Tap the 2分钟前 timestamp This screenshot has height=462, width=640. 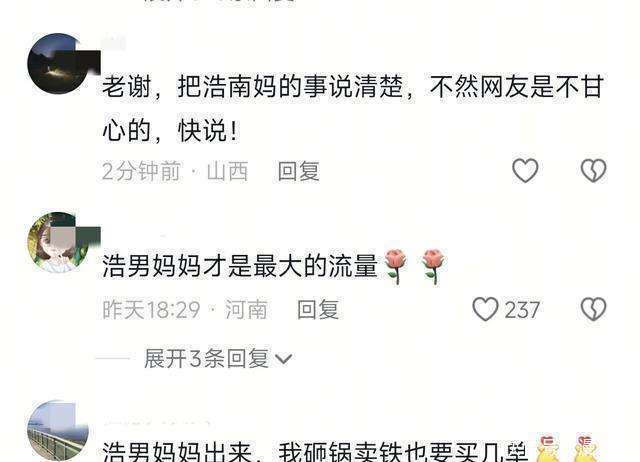pyautogui.click(x=141, y=171)
